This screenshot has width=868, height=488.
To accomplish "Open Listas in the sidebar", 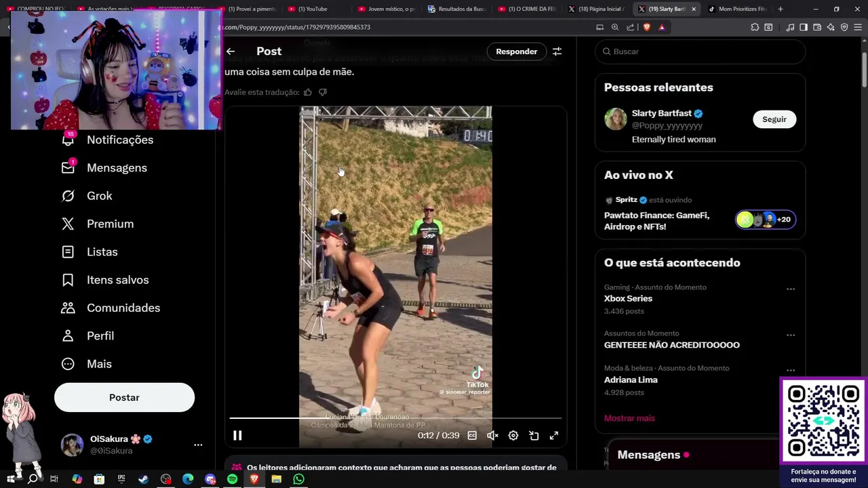I will click(x=90, y=251).
